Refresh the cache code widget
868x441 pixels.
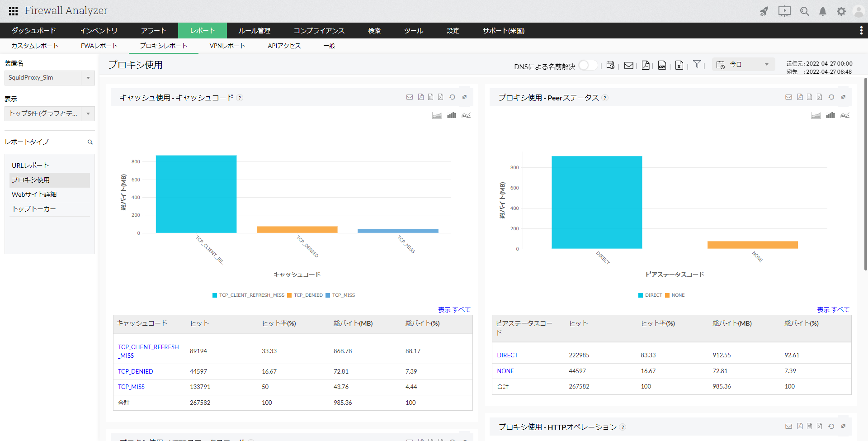click(452, 97)
